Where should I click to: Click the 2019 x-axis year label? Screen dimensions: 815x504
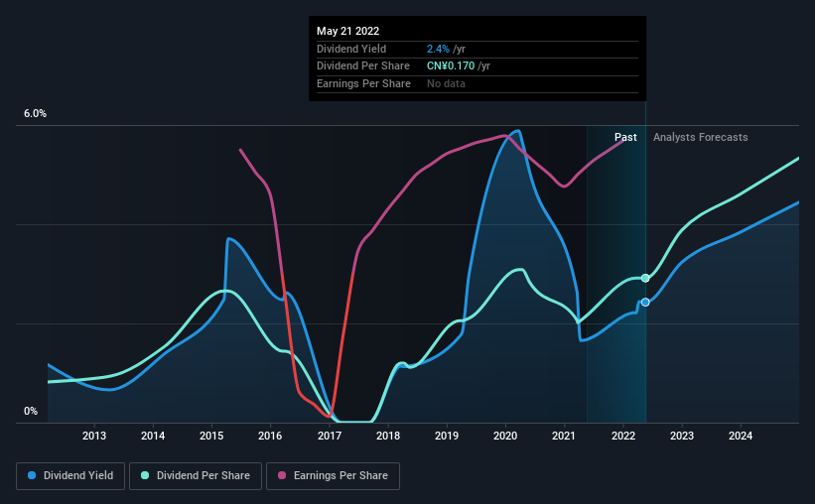tap(447, 436)
